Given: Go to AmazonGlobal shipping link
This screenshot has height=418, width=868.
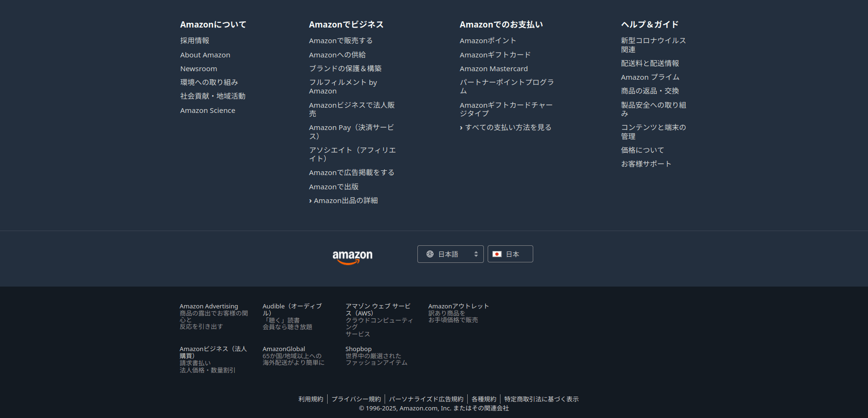Looking at the screenshot, I should tap(284, 349).
